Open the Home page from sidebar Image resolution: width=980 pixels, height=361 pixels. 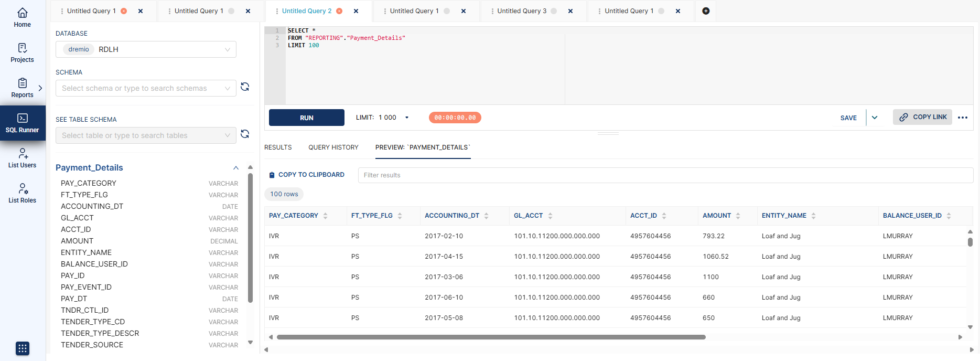(x=22, y=17)
